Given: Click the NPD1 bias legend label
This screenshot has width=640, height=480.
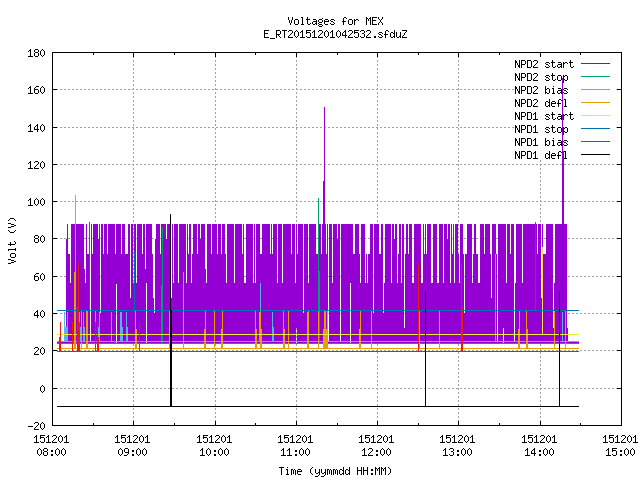Looking at the screenshot, I should click(x=541, y=142).
